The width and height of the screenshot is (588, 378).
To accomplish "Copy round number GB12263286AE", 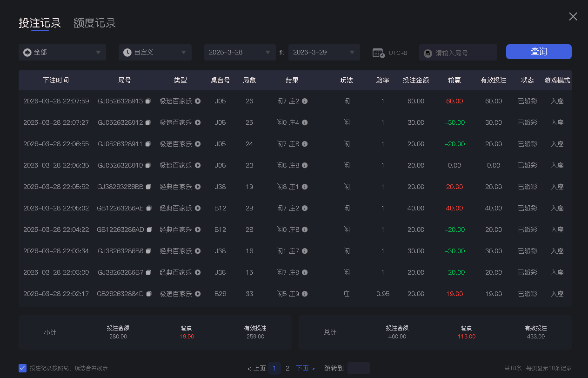I will [149, 208].
